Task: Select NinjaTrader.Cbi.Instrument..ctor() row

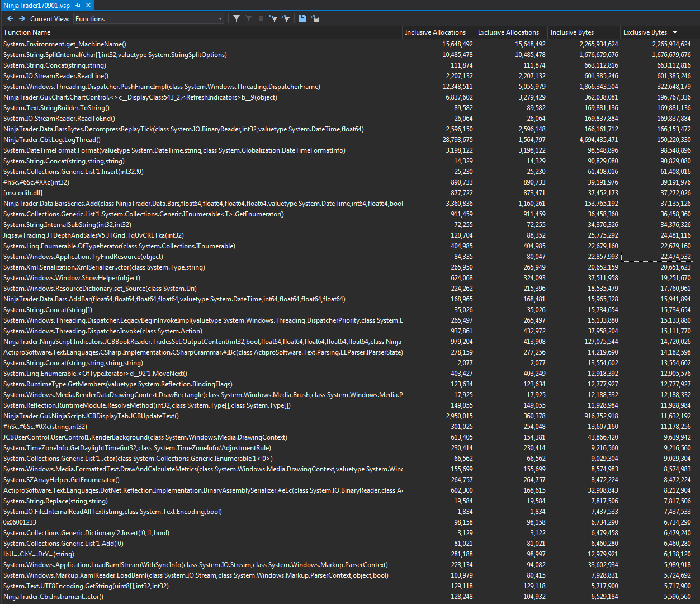Action: 347,597
